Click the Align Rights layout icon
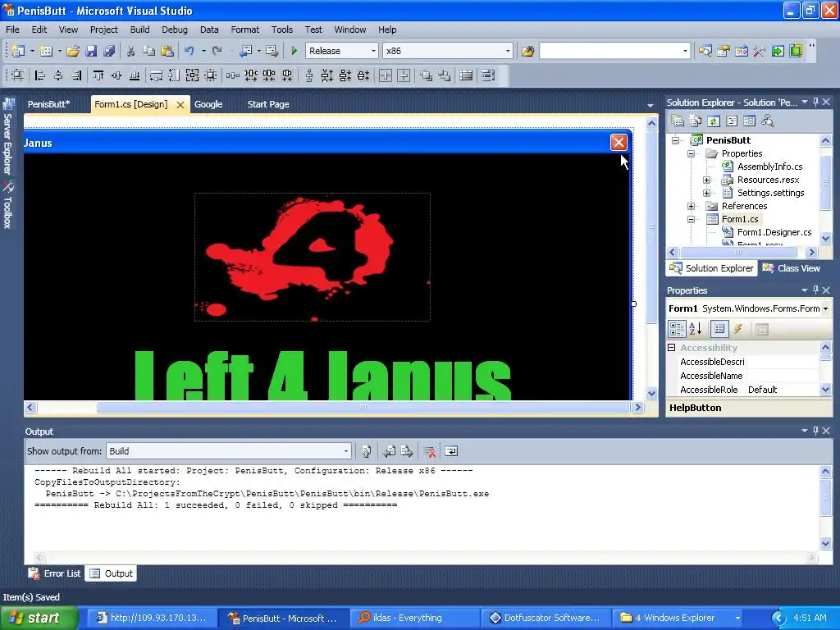 pos(76,75)
